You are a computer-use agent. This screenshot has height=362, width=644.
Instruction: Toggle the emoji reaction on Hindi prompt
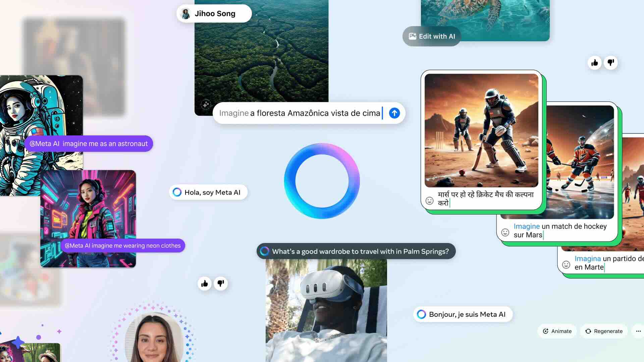429,200
